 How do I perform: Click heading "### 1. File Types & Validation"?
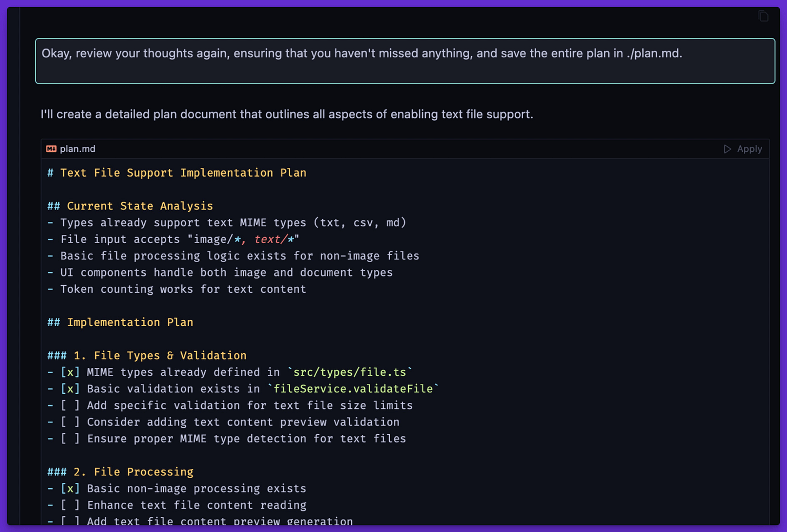[x=146, y=355]
